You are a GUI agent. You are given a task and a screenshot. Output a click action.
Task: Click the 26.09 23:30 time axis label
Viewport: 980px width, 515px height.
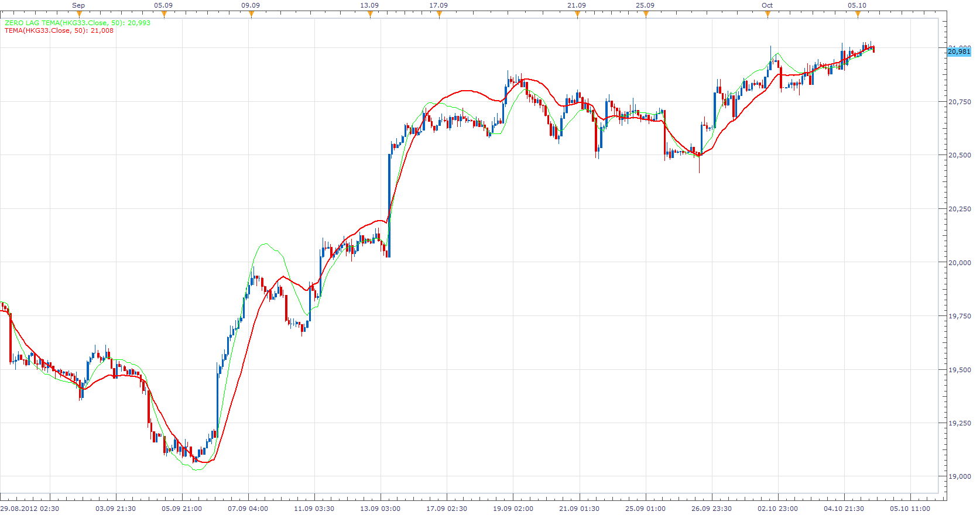pyautogui.click(x=712, y=508)
